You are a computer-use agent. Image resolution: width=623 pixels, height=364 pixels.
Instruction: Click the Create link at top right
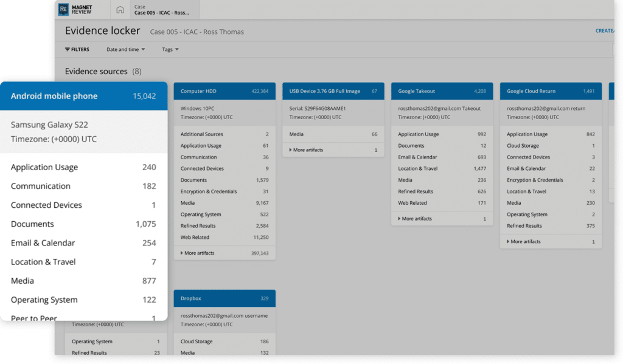[604, 31]
